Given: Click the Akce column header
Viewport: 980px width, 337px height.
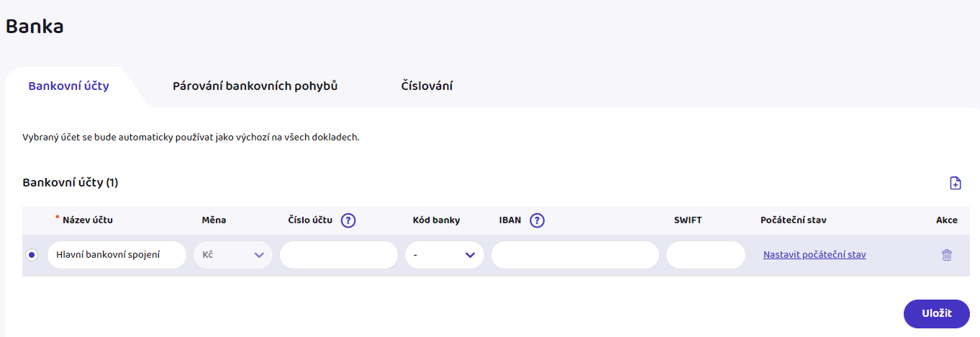Looking at the screenshot, I should [x=947, y=220].
